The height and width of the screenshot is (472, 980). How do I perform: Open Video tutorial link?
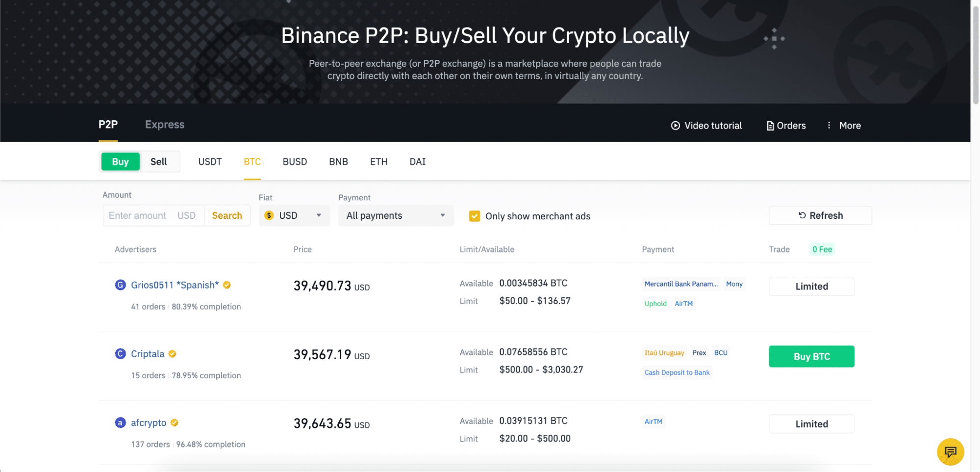[x=713, y=126]
